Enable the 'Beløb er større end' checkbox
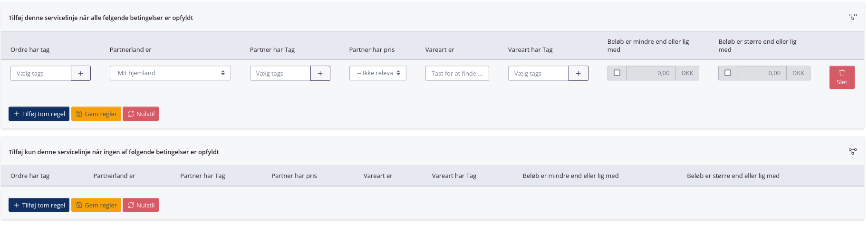The image size is (868, 236). [728, 73]
